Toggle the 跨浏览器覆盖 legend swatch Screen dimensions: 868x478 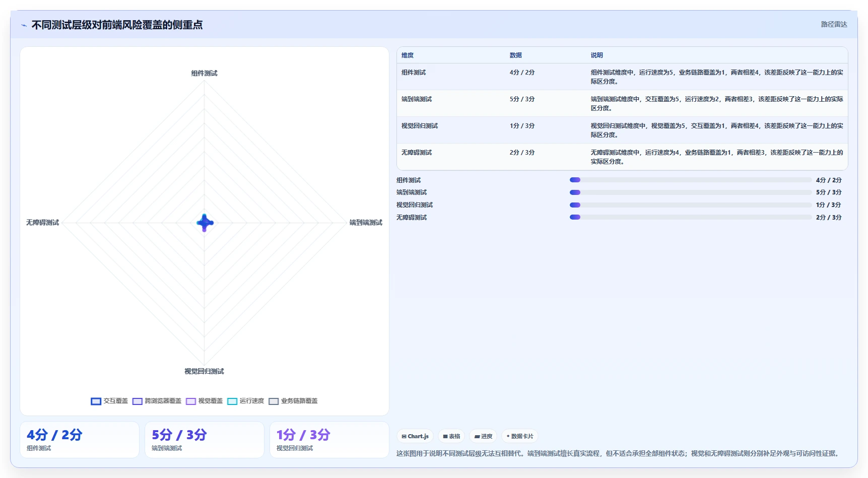[x=137, y=401]
